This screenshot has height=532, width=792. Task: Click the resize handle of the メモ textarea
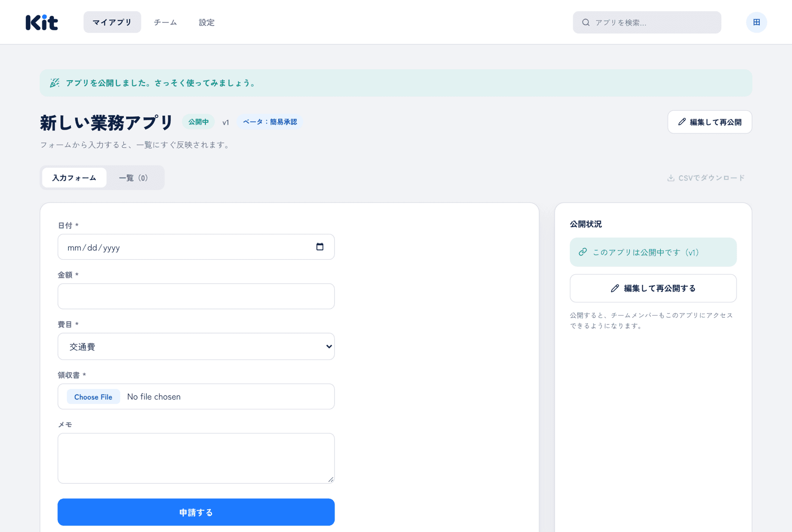[x=331, y=479]
